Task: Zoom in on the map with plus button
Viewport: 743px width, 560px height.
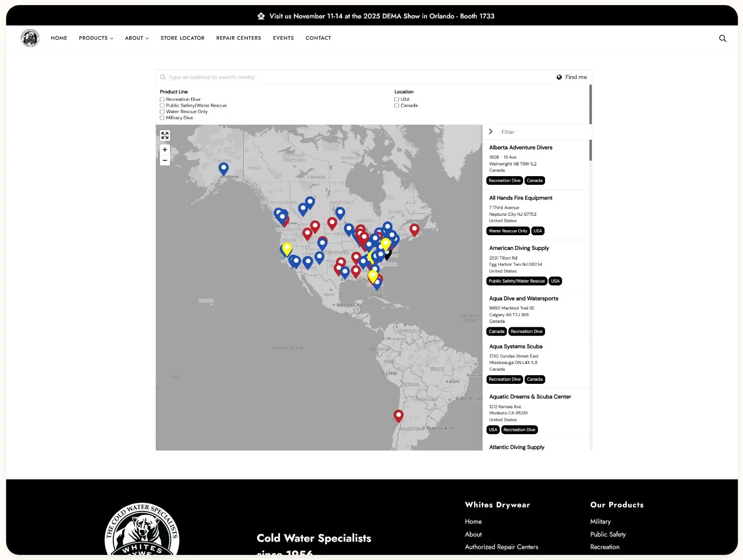Action: pos(165,150)
